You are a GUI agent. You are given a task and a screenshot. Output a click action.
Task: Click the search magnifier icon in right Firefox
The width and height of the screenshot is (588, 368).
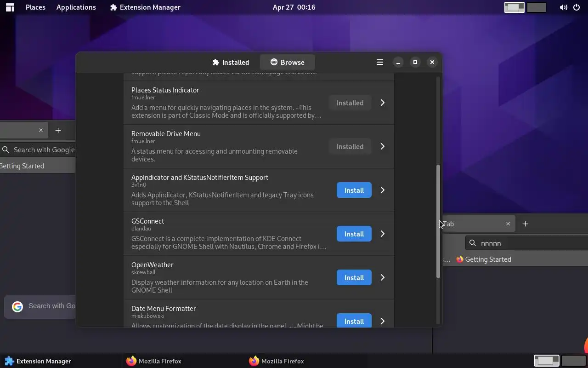473,243
